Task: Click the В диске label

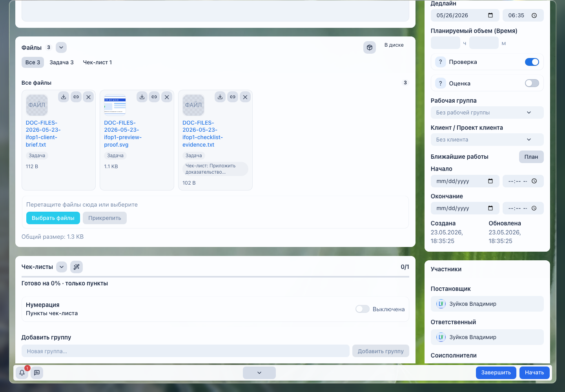Action: [394, 45]
